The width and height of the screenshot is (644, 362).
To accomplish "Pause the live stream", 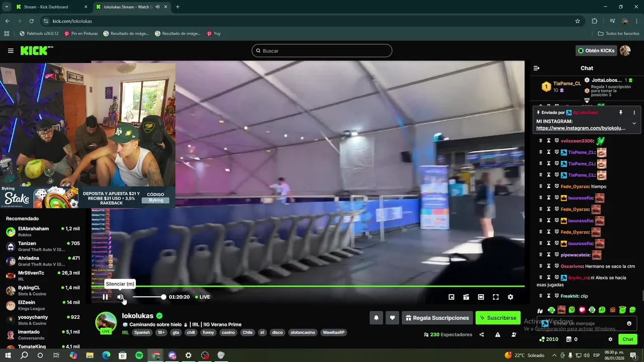I will [105, 297].
